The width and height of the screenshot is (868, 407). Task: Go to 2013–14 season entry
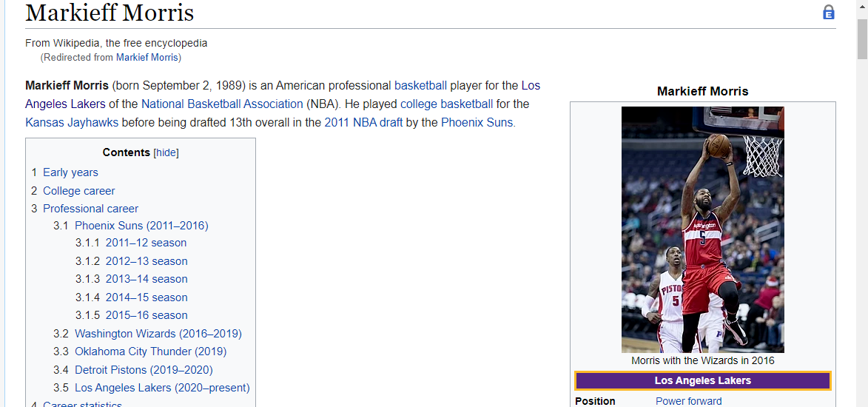pos(147,278)
